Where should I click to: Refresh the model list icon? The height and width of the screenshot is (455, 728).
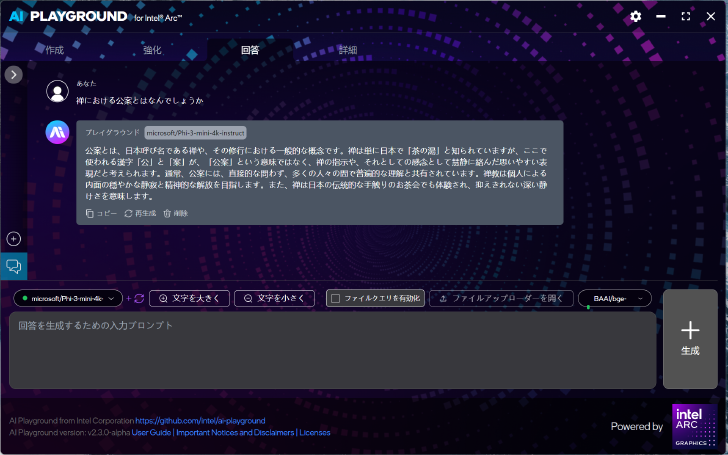coord(139,299)
